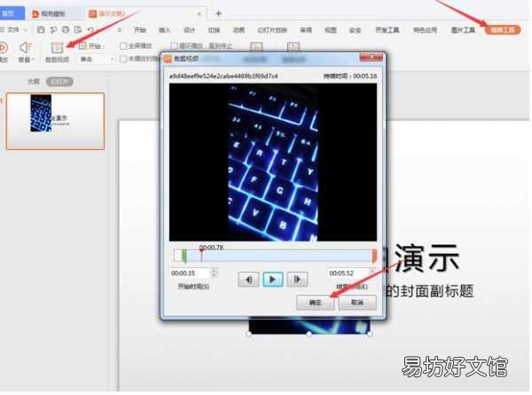This screenshot has height=395, width=532.
Task: Open the View (视图) ribbon tab
Action: click(331, 30)
